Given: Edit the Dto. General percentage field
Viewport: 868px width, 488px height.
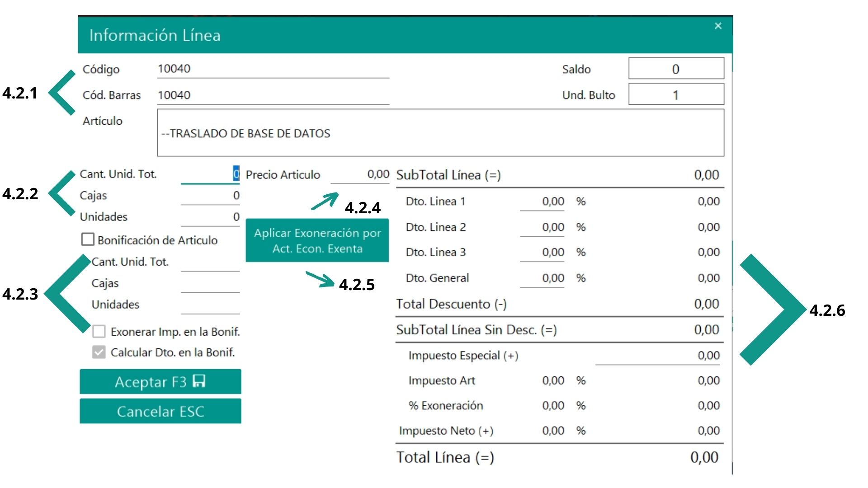Looking at the screenshot, I should [542, 278].
